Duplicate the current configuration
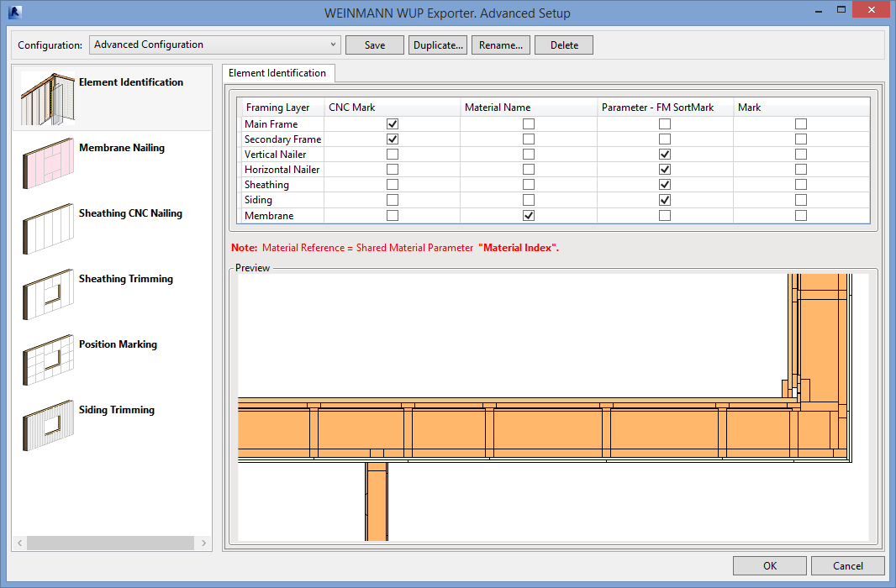 tap(437, 45)
